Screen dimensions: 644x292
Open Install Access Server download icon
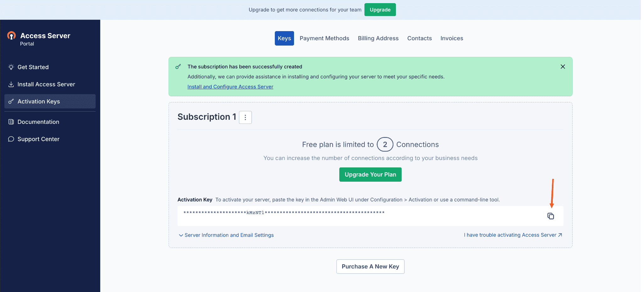click(11, 84)
